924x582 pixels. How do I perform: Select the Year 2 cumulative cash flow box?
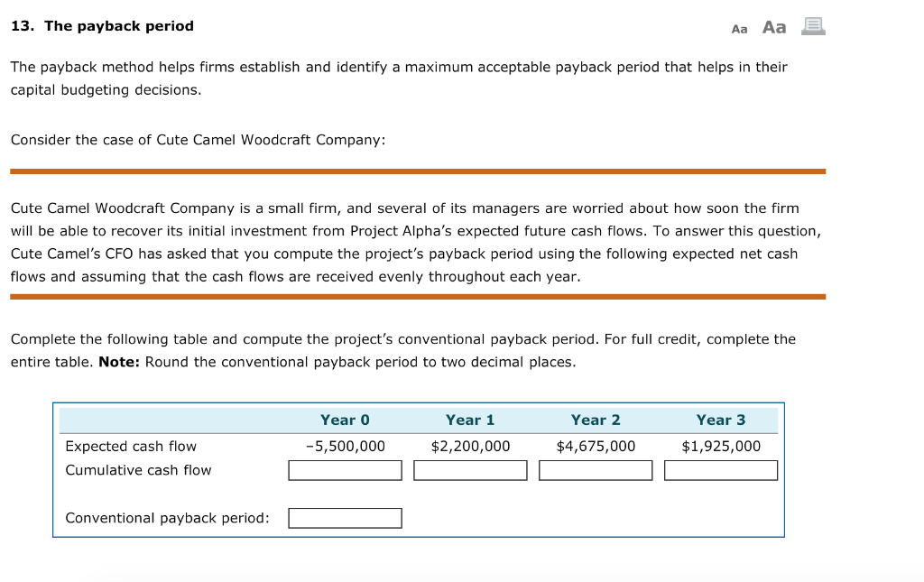[596, 469]
